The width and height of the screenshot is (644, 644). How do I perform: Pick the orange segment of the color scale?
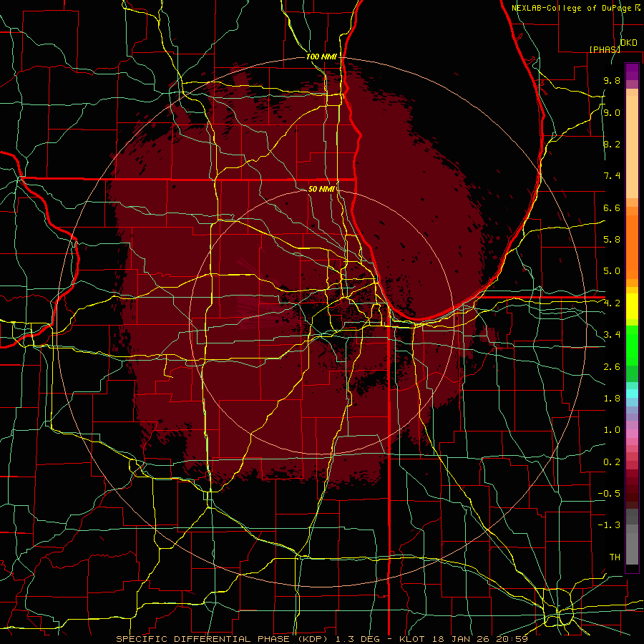point(632,246)
